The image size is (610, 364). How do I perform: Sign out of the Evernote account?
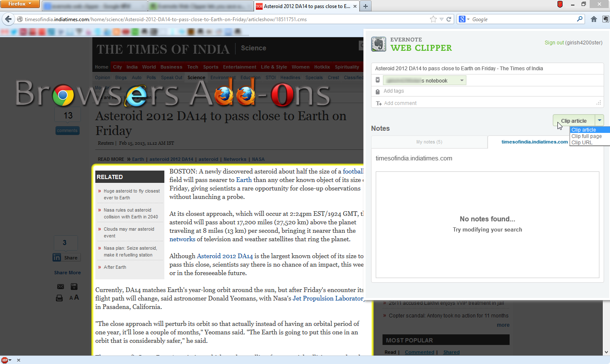(554, 43)
